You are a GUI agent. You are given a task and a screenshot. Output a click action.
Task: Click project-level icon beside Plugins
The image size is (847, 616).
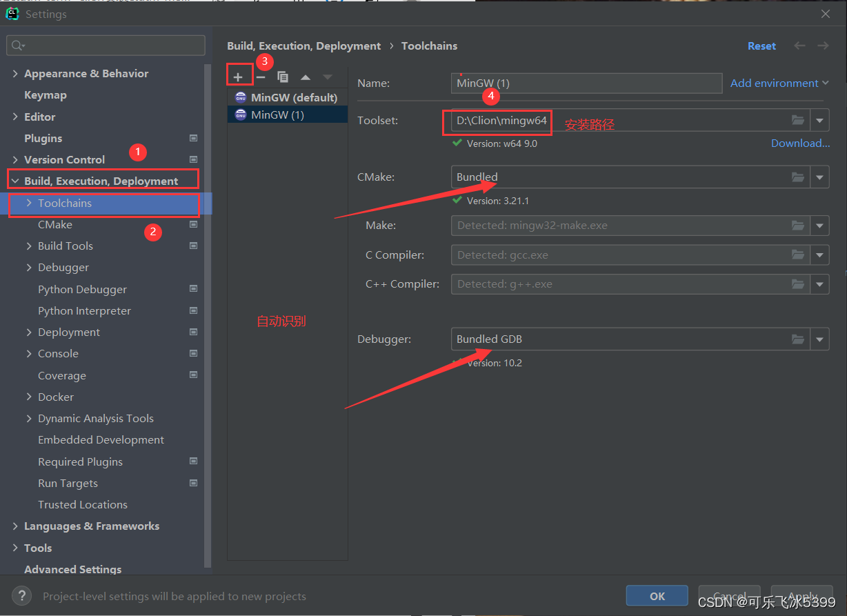[193, 138]
